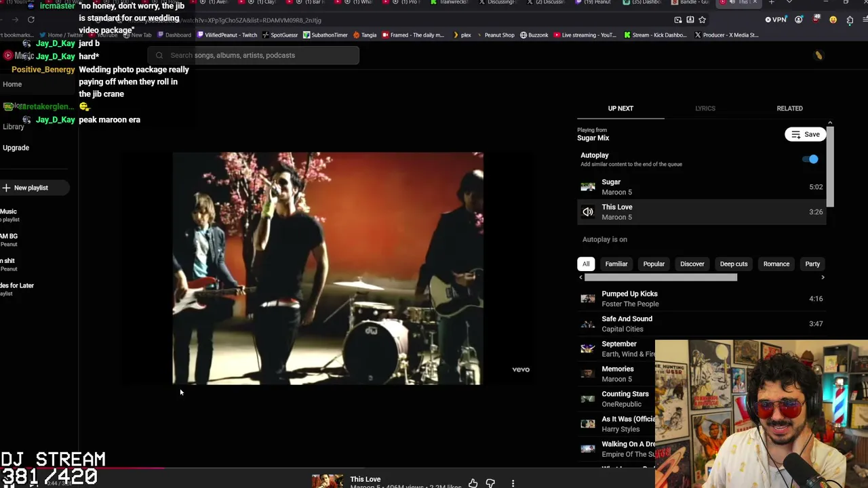
Task: Open the Dashboard bookmark
Action: click(x=173, y=35)
